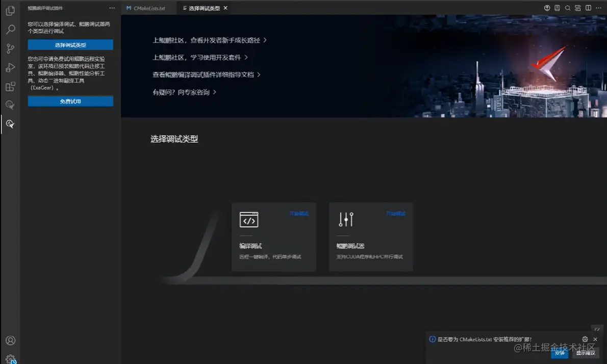Open the Source Control view icon

tap(10, 48)
